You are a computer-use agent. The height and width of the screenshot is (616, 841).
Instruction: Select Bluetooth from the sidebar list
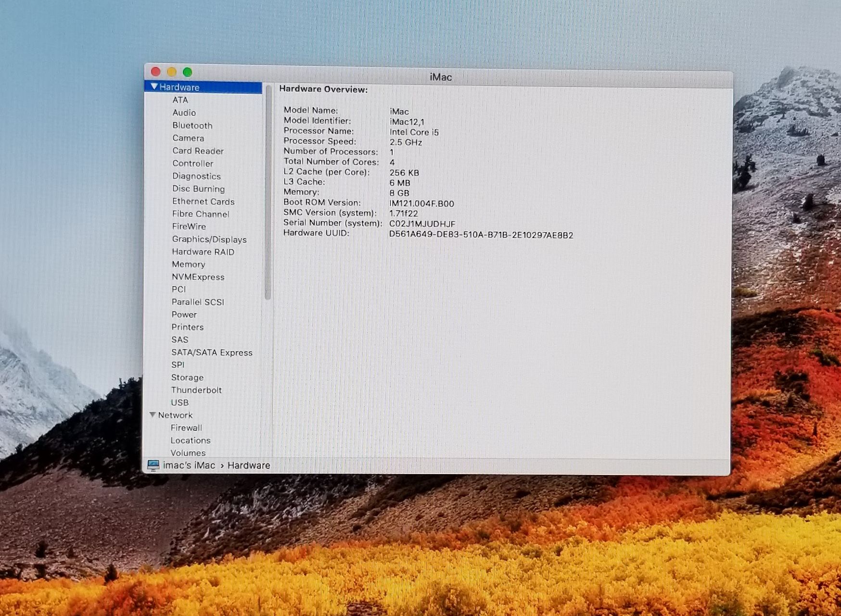coord(192,125)
